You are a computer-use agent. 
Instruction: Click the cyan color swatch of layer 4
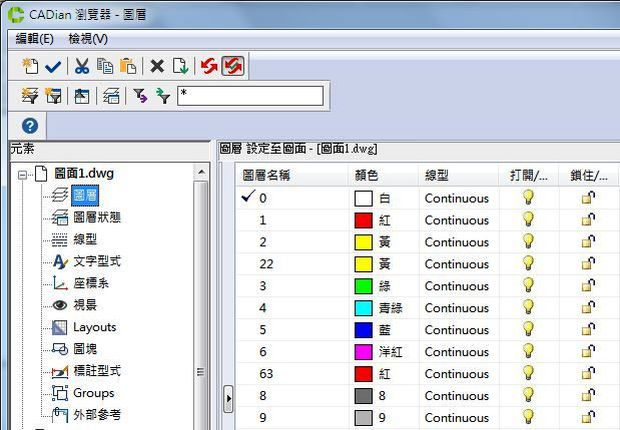pyautogui.click(x=363, y=308)
